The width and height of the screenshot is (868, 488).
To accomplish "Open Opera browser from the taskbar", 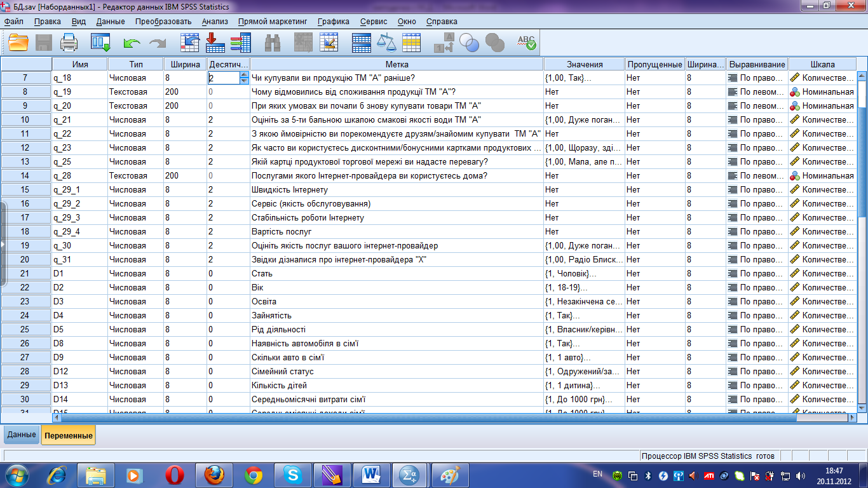I will coord(174,475).
